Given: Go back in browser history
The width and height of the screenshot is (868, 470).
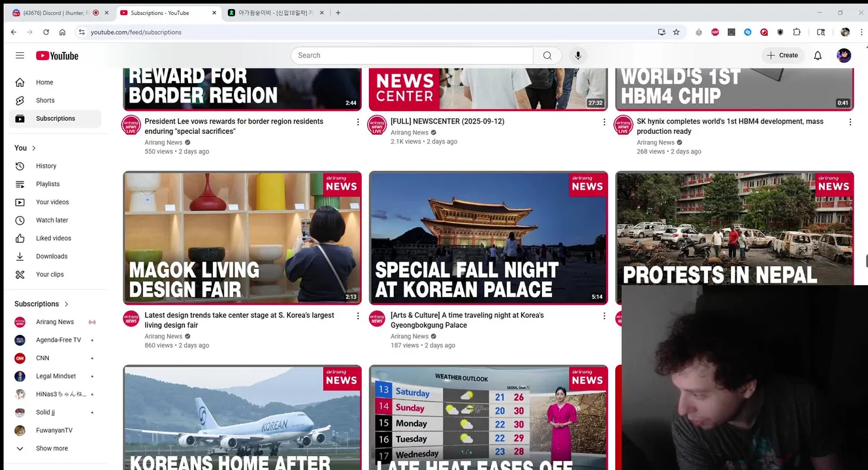Looking at the screenshot, I should coord(14,32).
